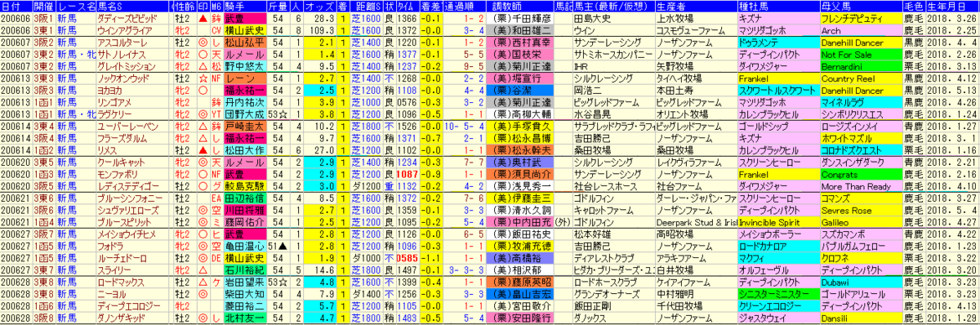980x325 pixels.
Task: Sort by the 日付 column header
Action: (16, 6)
